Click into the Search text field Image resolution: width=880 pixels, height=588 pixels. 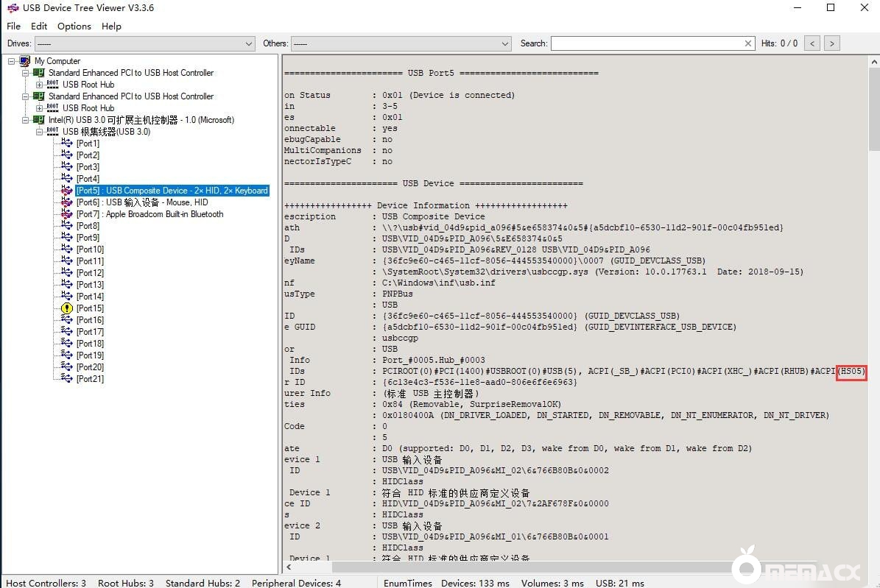tap(647, 43)
